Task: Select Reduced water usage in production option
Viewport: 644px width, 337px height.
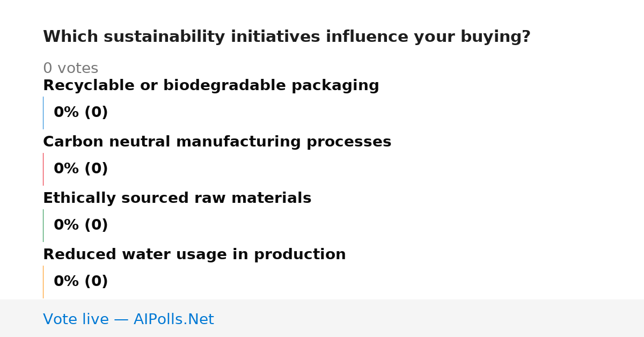Action: point(194,255)
